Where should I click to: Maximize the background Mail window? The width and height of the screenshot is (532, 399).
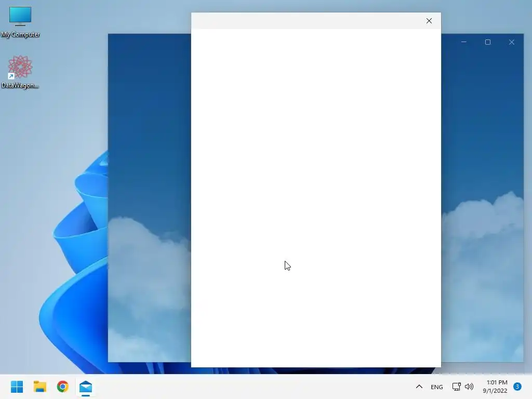487,42
